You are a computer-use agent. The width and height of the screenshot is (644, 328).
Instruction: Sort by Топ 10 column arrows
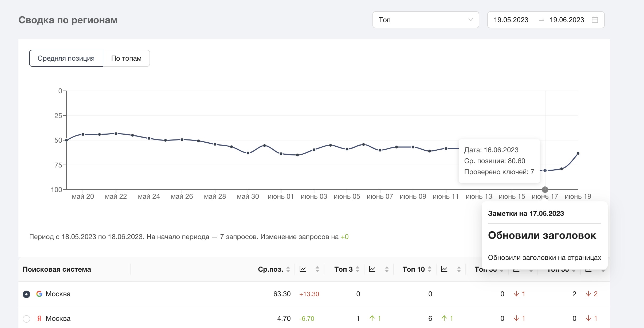coord(430,269)
